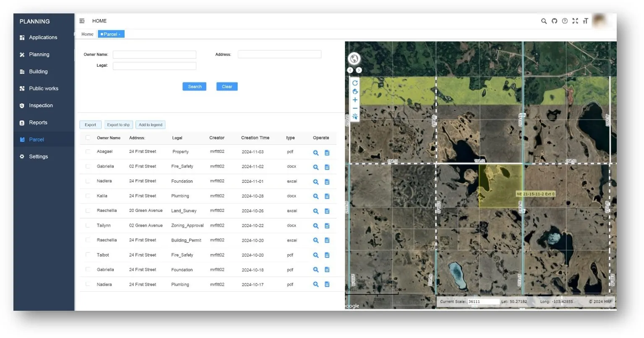Open the help question mark icon
Viewport: 644px width, 338px height.
coord(565,21)
